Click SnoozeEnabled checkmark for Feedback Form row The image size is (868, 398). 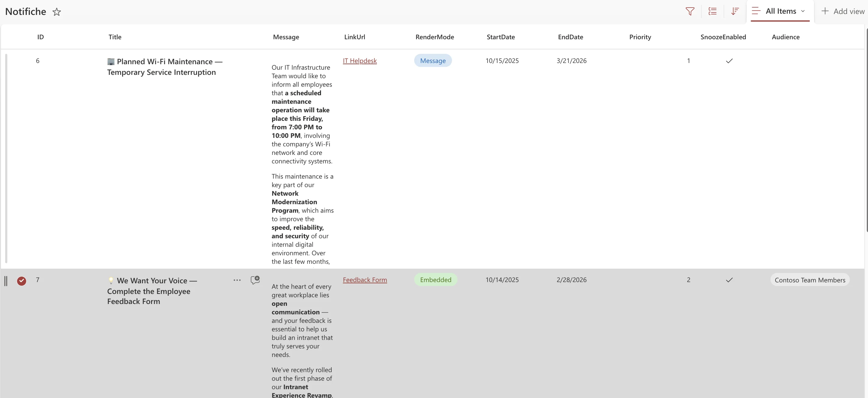tap(729, 280)
